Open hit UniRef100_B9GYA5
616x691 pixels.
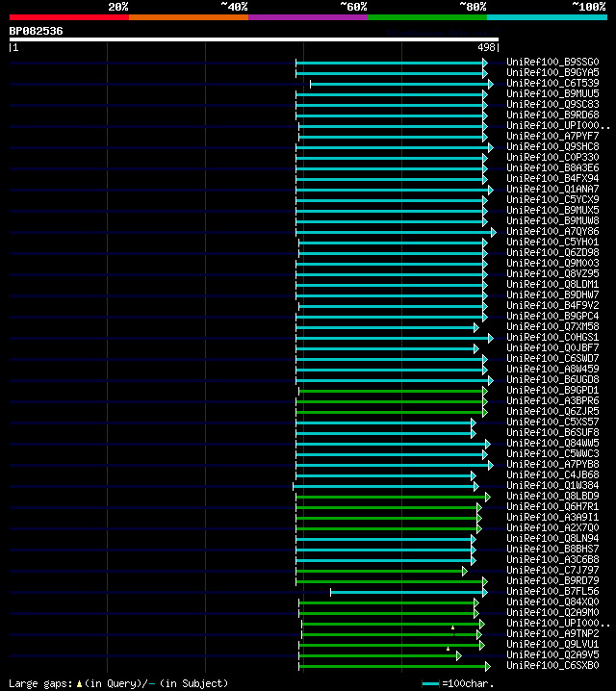(552, 72)
